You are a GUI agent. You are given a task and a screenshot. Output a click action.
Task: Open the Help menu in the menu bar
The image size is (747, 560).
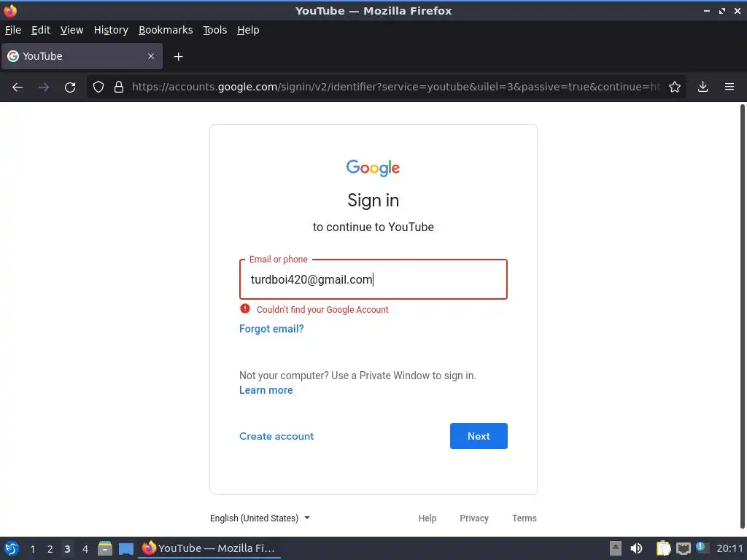point(248,30)
